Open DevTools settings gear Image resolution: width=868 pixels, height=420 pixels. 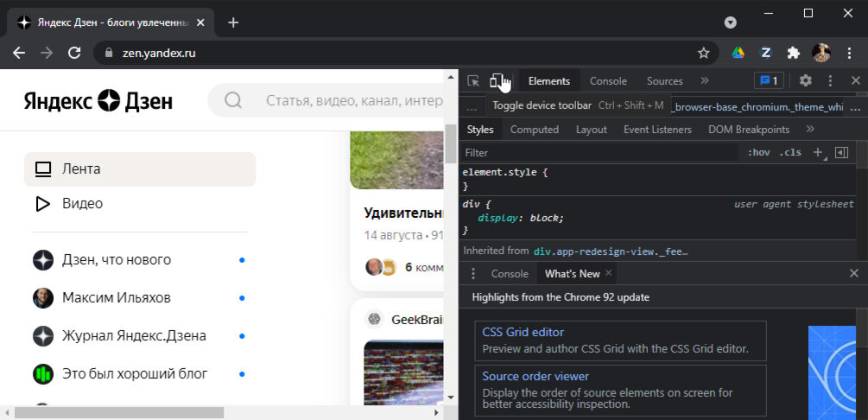tap(806, 81)
